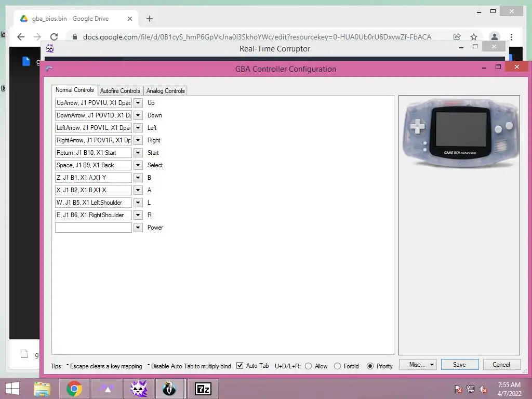Expand the Right binding dropdown arrow
This screenshot has width=532, height=399.
click(x=138, y=140)
